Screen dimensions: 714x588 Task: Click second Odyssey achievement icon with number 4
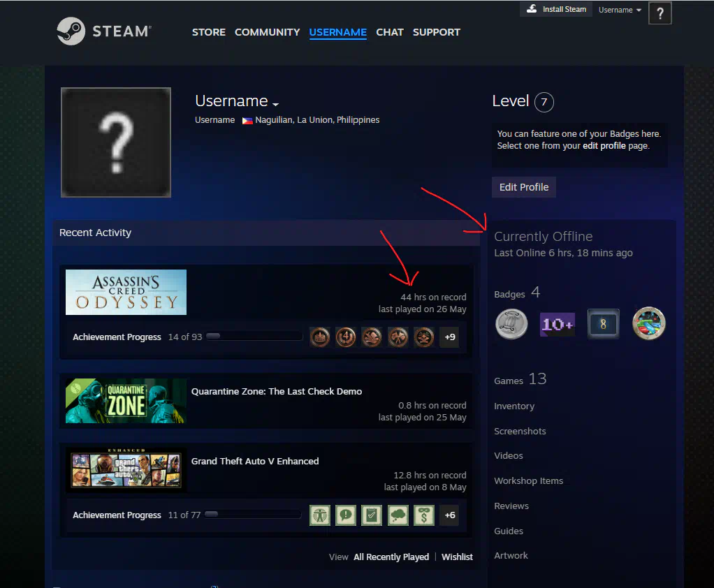pos(346,337)
